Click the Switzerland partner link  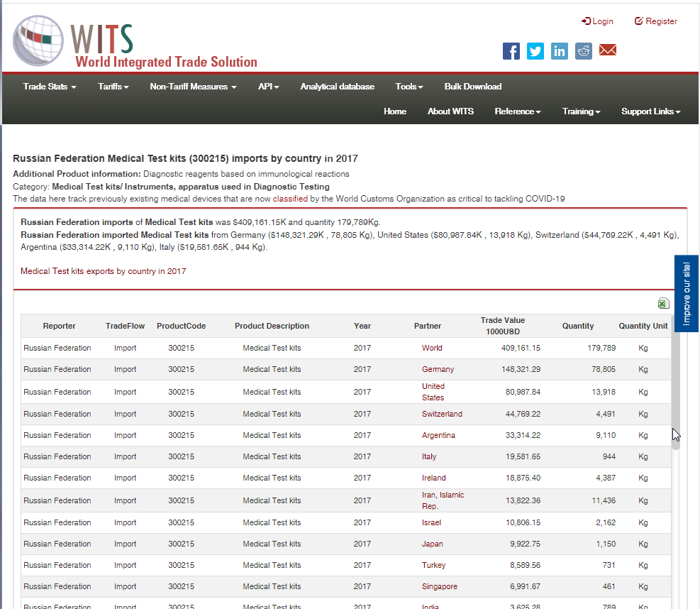442,415
